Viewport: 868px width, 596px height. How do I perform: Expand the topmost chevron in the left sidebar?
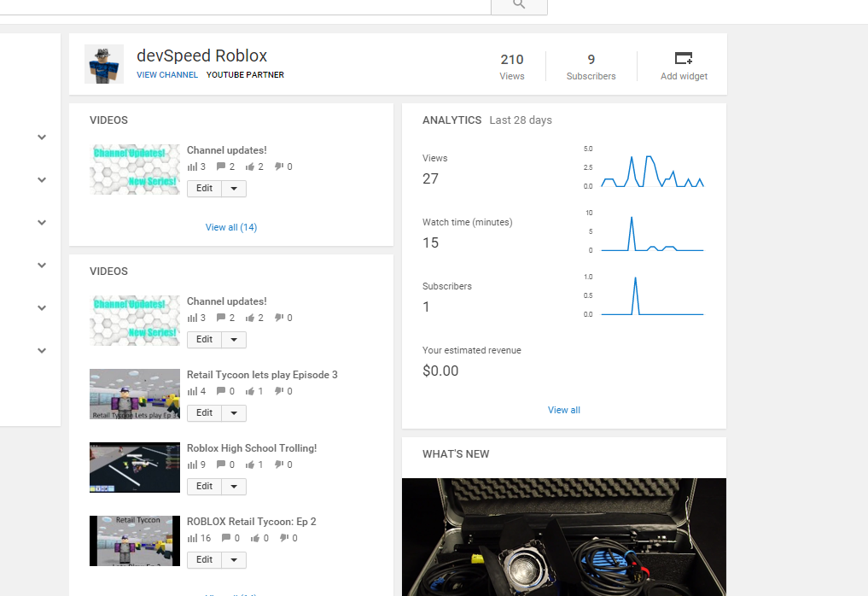[42, 137]
